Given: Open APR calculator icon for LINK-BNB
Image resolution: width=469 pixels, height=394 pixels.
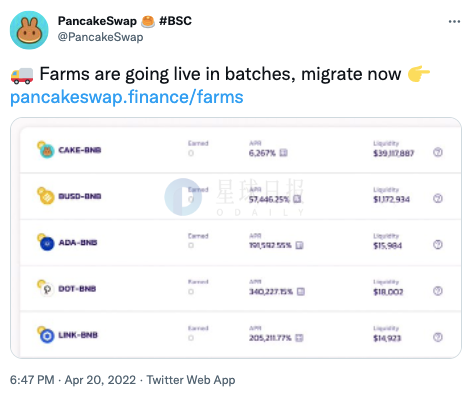Looking at the screenshot, I should click(x=299, y=338).
